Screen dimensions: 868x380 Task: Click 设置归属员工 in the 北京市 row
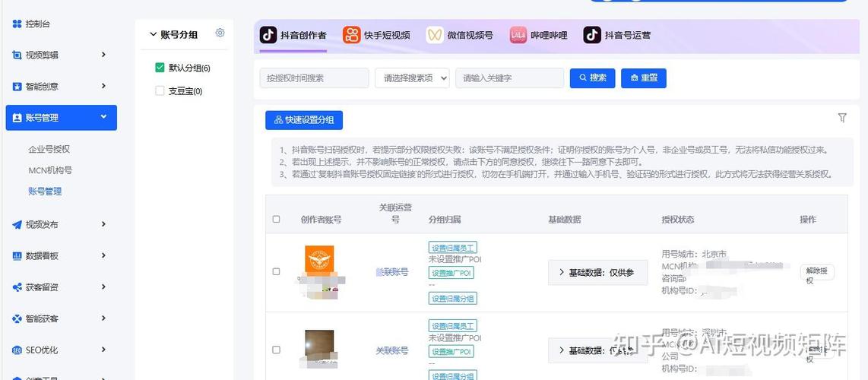pos(453,247)
